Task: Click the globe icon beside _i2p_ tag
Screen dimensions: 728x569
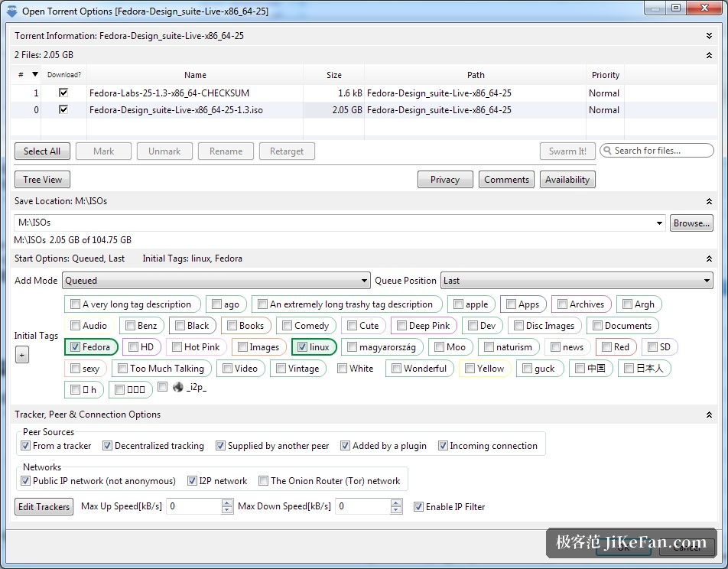Action: [178, 386]
